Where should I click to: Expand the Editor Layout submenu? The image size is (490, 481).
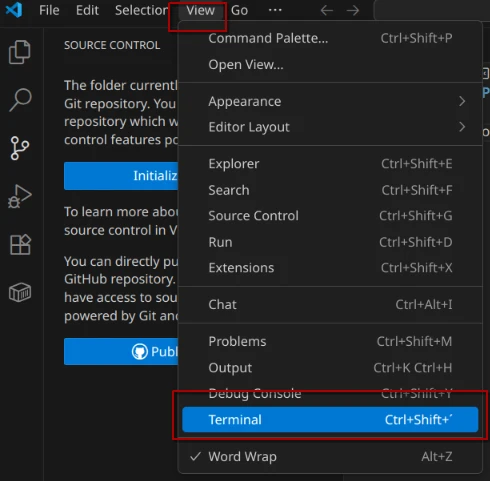[330, 127]
